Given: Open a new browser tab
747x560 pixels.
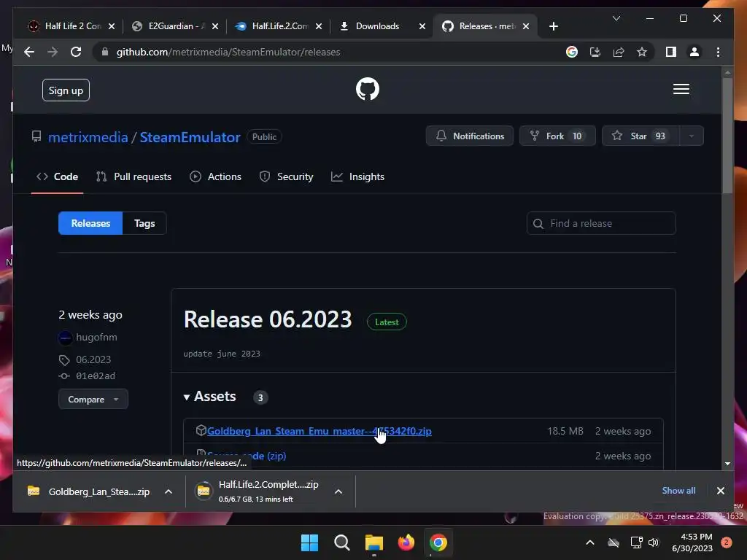Looking at the screenshot, I should point(553,26).
